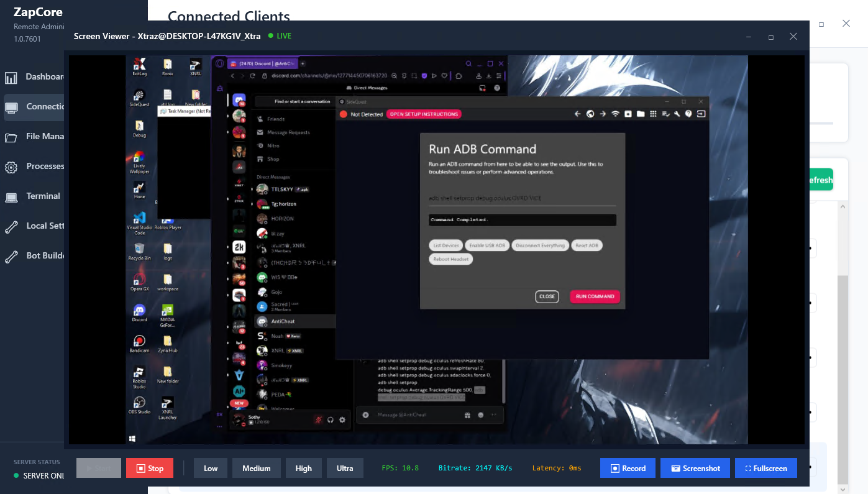Click the SideQuest back arrow icon
The image size is (868, 494).
tap(577, 114)
